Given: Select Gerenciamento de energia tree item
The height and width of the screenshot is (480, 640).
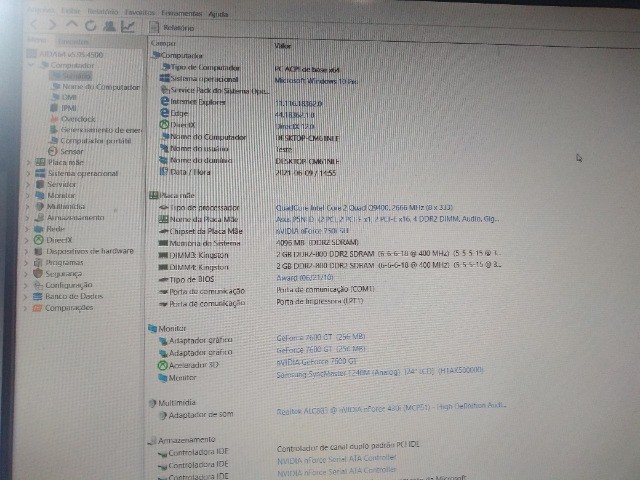Looking at the screenshot, I should pos(96,130).
